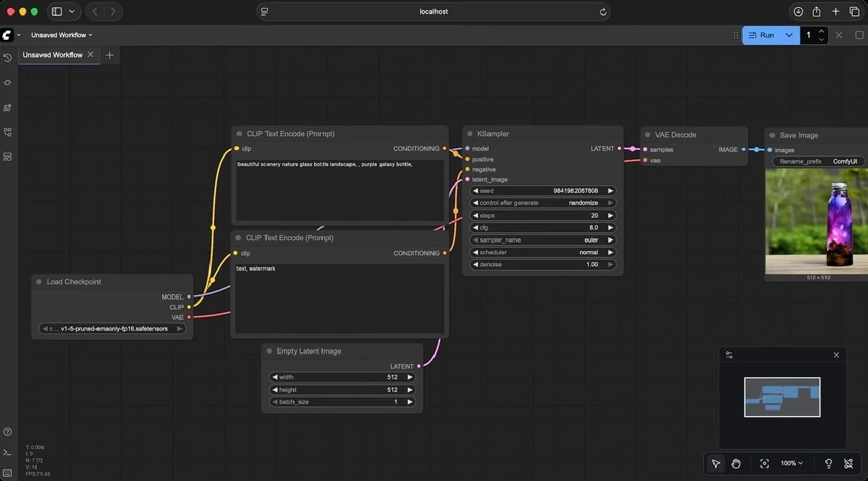The image size is (868, 481).
Task: Click the lightbulb icon in canvas toolbar
Action: (828, 464)
